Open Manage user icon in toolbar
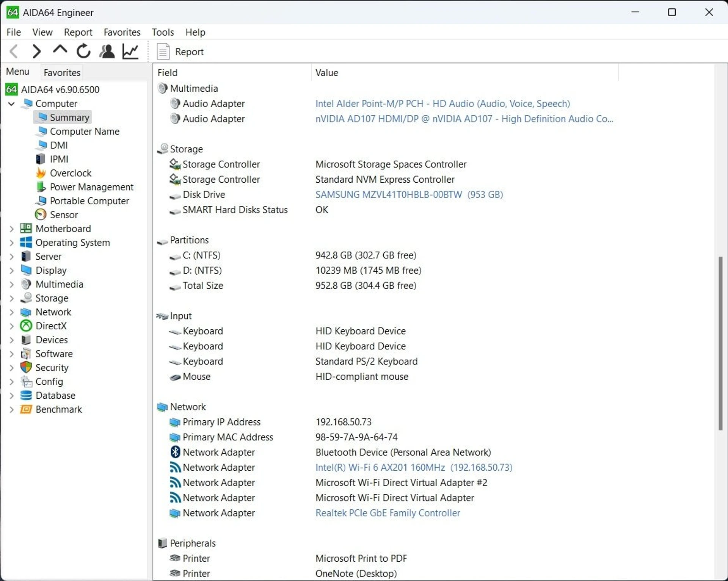Image resolution: width=728 pixels, height=581 pixels. [x=107, y=51]
